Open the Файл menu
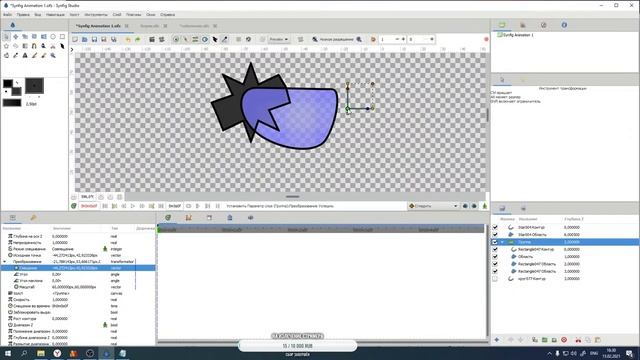Image resolution: width=640 pixels, height=360 pixels. coord(7,14)
